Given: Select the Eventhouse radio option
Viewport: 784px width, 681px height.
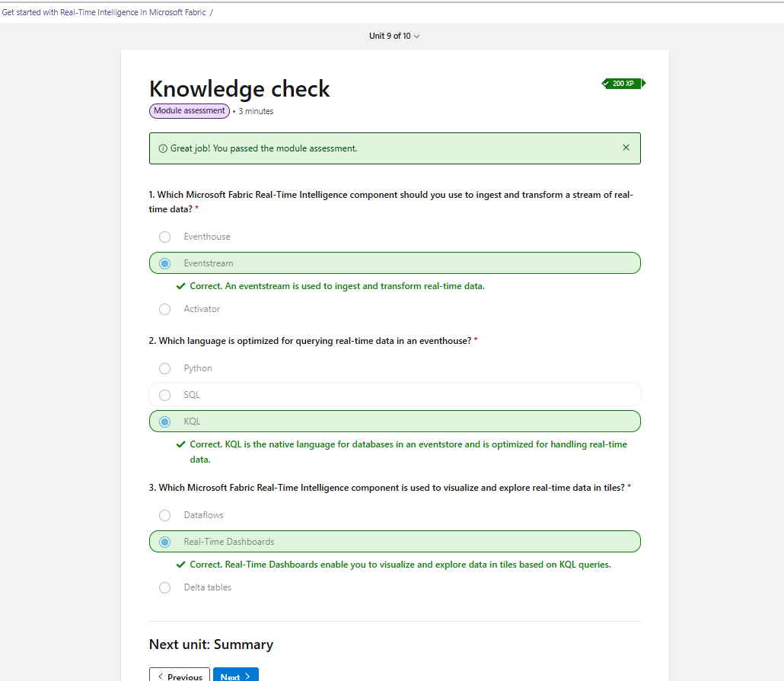Looking at the screenshot, I should point(164,237).
